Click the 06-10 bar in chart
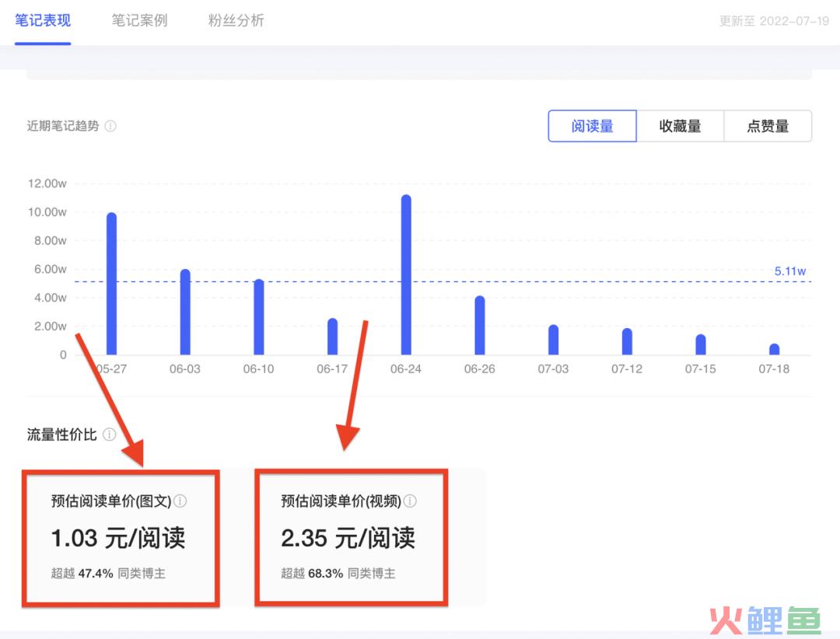Screen dimensions: 840x639 (x=259, y=316)
